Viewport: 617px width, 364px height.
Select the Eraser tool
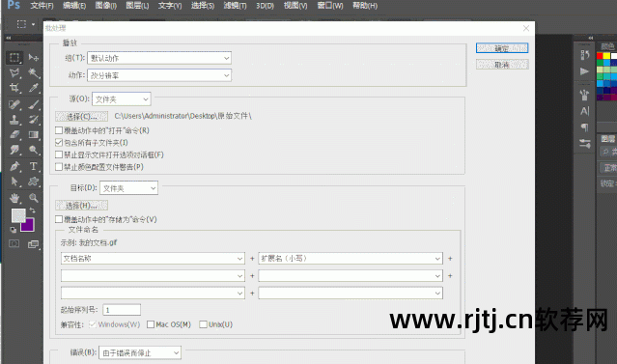pyautogui.click(x=14, y=134)
